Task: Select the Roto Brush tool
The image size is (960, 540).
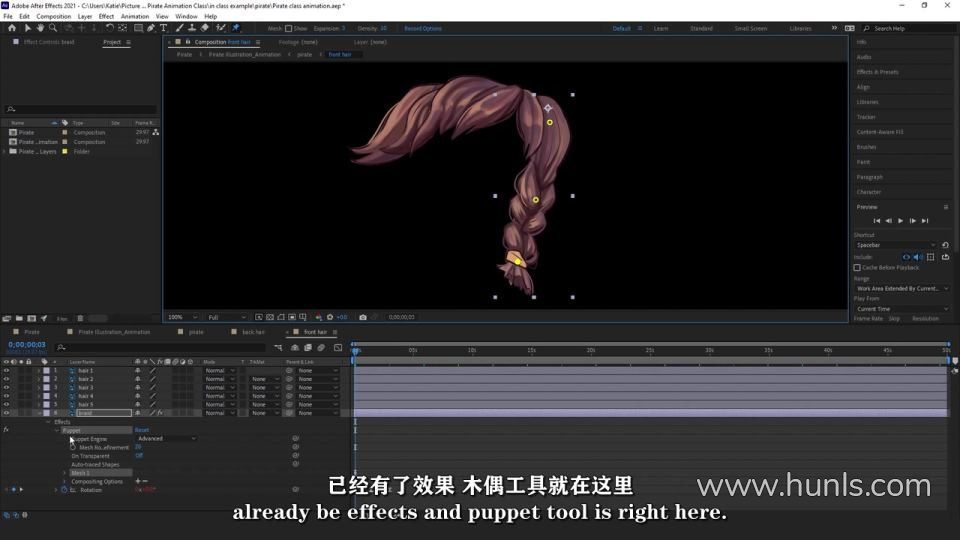Action: [220, 28]
